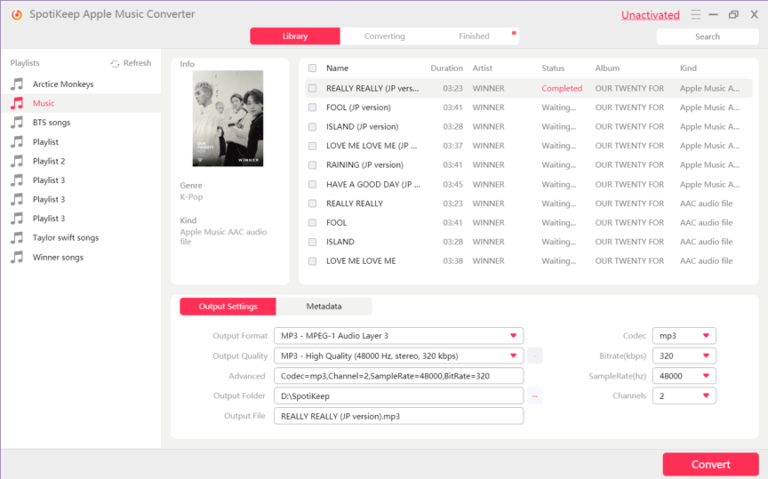Image resolution: width=768 pixels, height=479 pixels.
Task: Click the Unactivated link
Action: coord(650,15)
